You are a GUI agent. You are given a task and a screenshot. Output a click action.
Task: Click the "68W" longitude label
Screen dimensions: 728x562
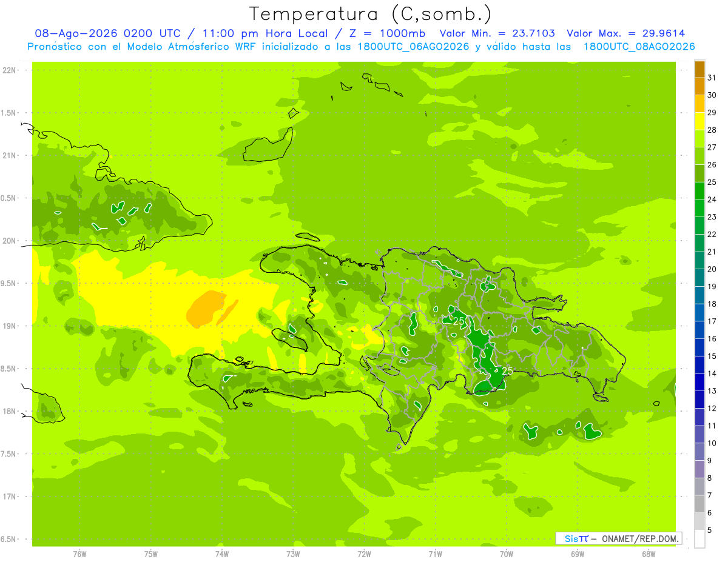(649, 554)
